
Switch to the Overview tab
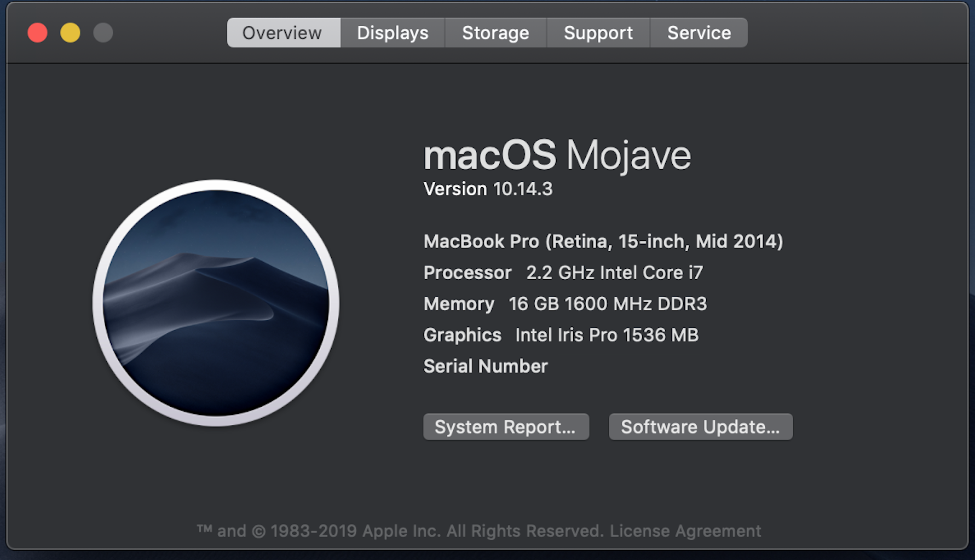(282, 33)
